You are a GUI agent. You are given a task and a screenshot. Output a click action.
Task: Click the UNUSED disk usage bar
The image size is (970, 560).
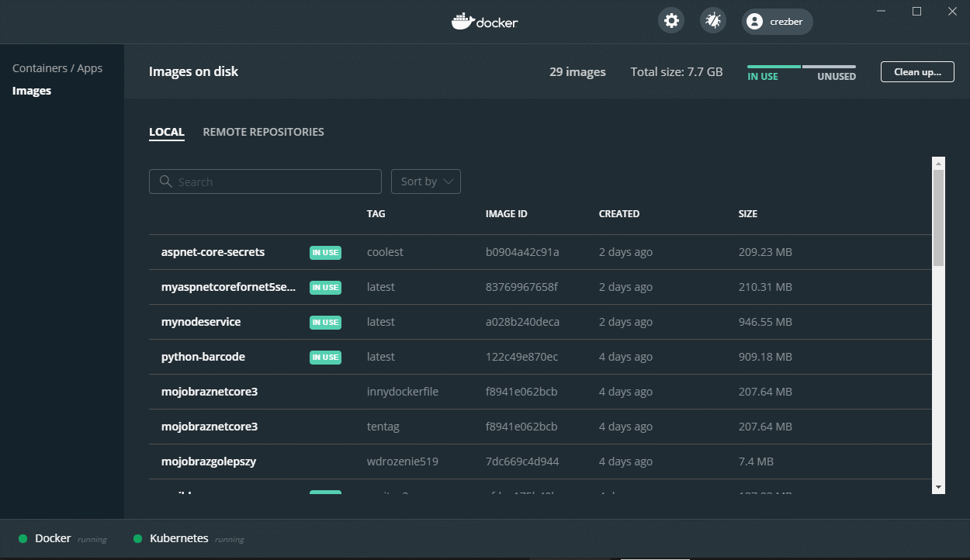tap(830, 67)
